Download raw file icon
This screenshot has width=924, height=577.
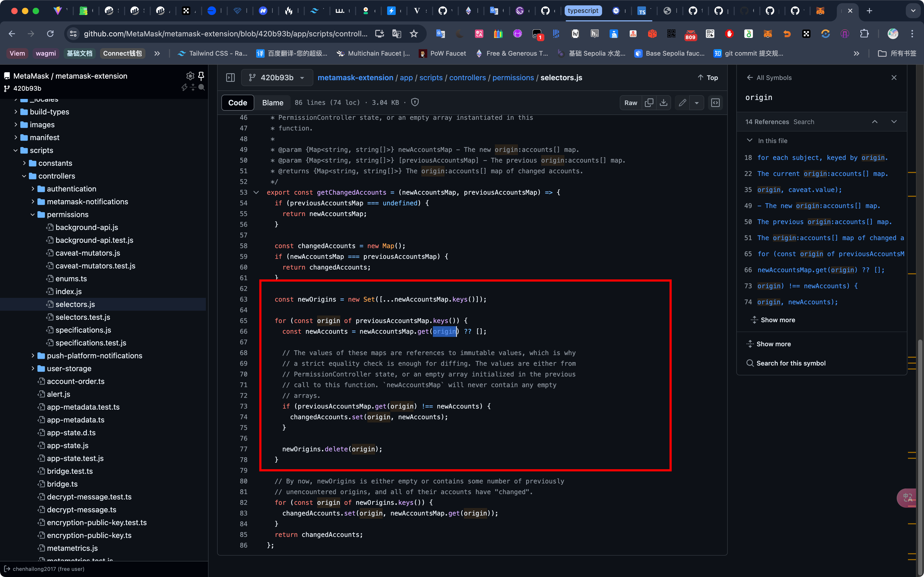point(663,103)
